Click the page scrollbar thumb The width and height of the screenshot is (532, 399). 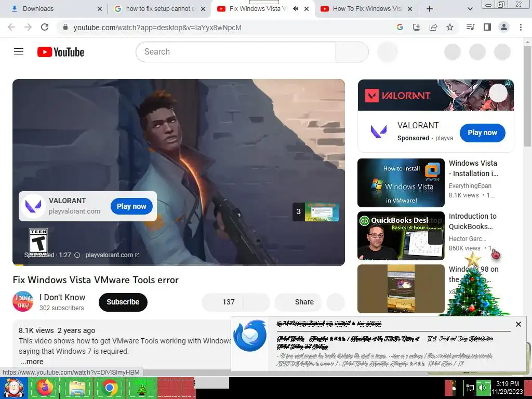click(x=527, y=97)
